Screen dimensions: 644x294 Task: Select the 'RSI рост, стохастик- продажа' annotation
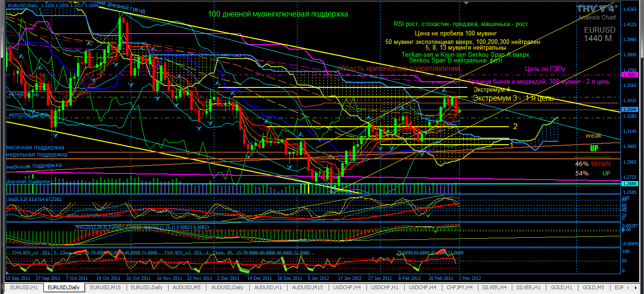(460, 24)
